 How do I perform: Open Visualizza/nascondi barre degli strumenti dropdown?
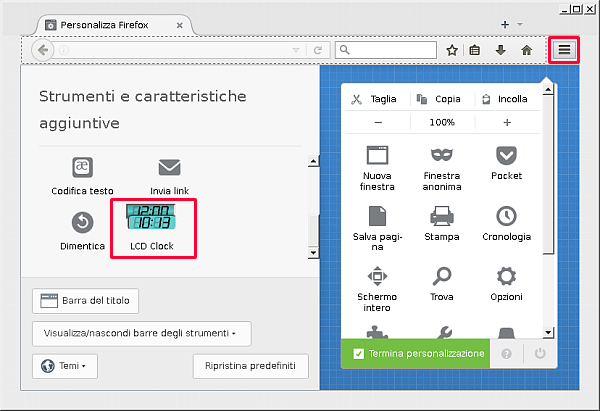[x=141, y=333]
